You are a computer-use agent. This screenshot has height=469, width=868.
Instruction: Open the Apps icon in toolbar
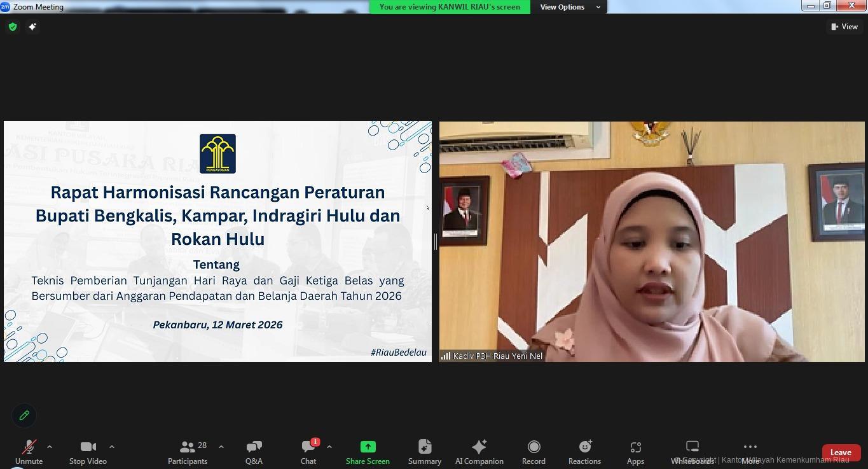point(635,447)
